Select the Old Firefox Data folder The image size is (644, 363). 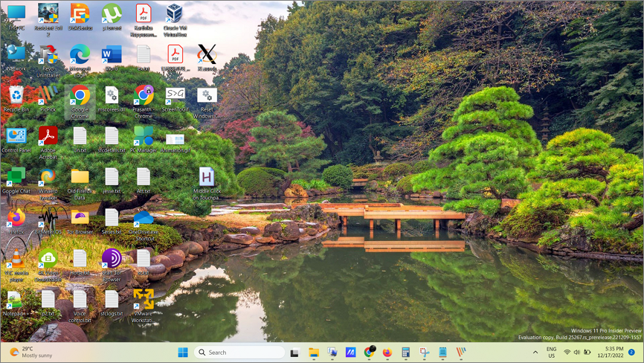[x=80, y=184]
